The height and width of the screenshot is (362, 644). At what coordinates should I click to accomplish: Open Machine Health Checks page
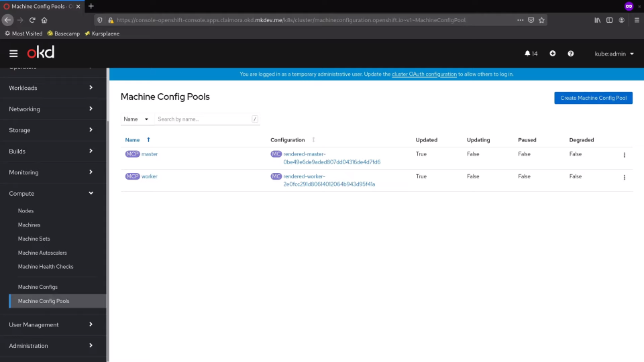(x=46, y=267)
